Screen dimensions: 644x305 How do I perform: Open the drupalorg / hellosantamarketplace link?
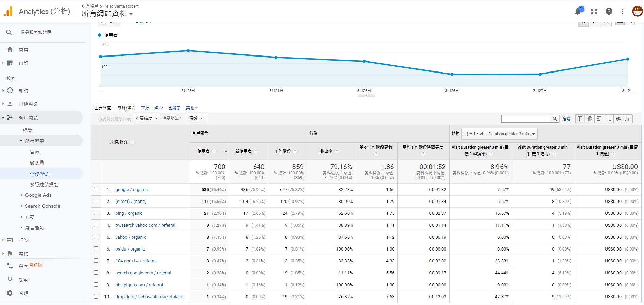click(149, 297)
